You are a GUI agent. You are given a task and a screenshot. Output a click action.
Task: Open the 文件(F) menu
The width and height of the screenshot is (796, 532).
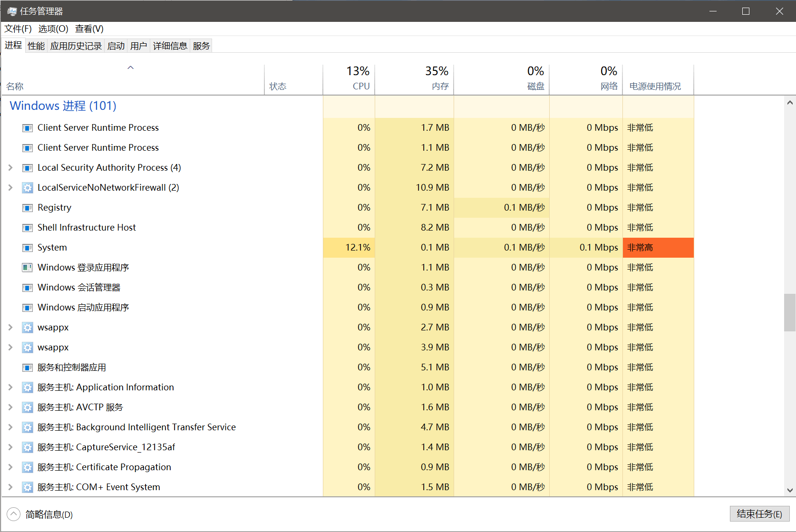click(18, 29)
